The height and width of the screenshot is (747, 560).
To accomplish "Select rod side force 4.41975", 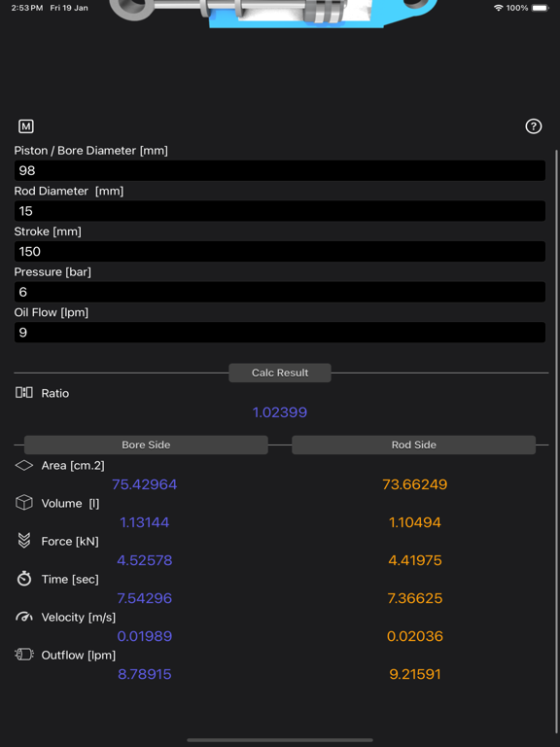I will click(x=415, y=560).
